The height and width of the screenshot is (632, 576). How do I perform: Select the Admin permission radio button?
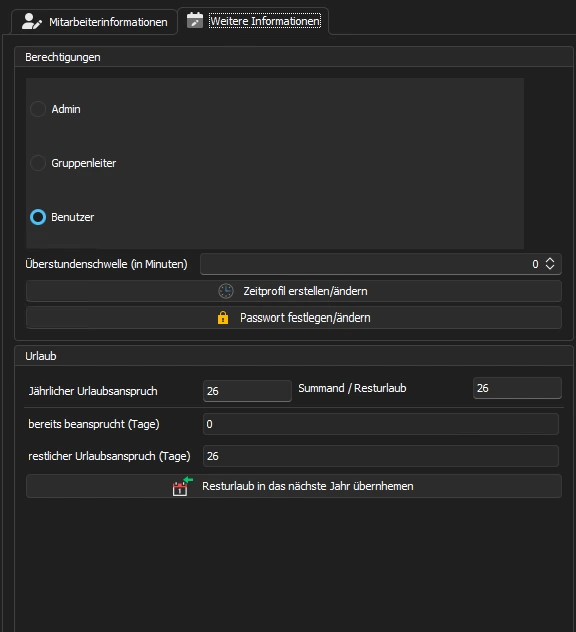(38, 109)
